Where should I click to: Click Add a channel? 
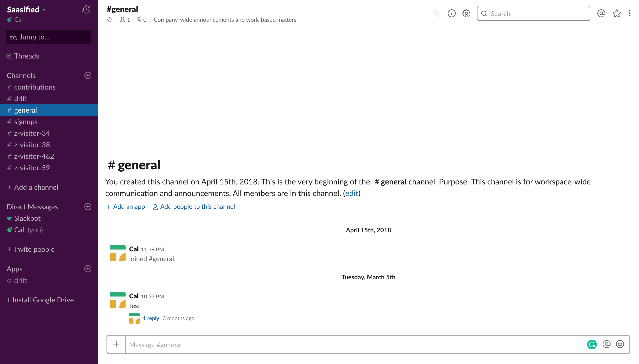33,187
